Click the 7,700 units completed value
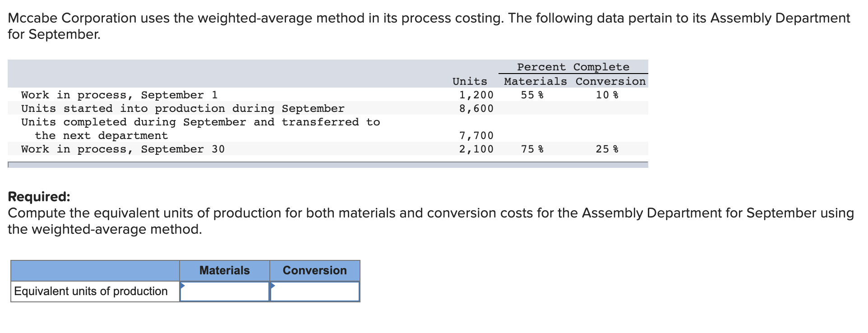This screenshot has width=868, height=333. coord(476,135)
